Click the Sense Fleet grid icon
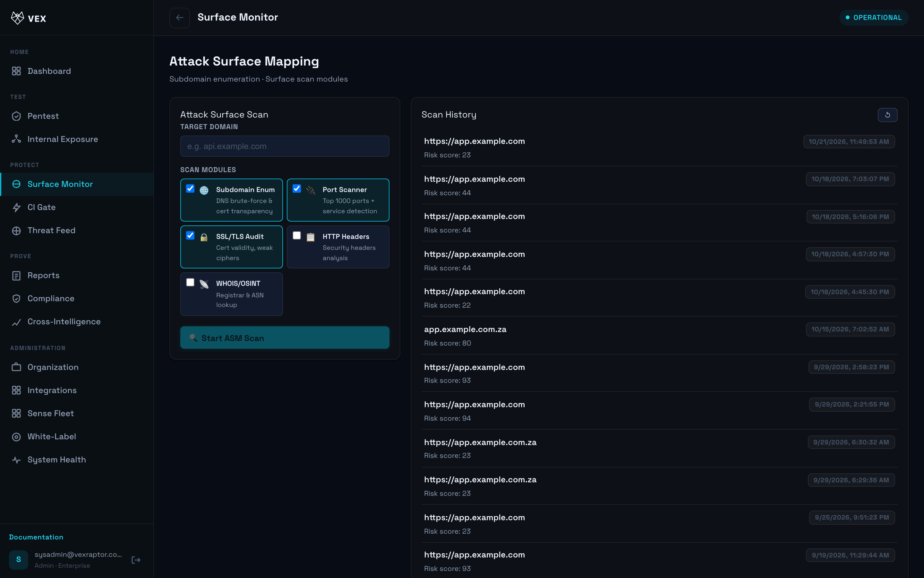 (16, 414)
